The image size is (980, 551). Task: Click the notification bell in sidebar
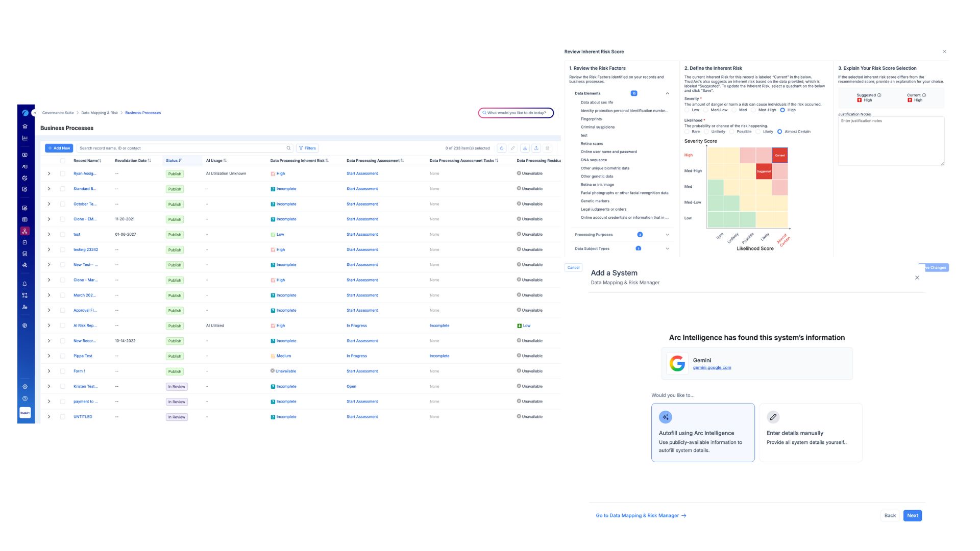(x=24, y=284)
